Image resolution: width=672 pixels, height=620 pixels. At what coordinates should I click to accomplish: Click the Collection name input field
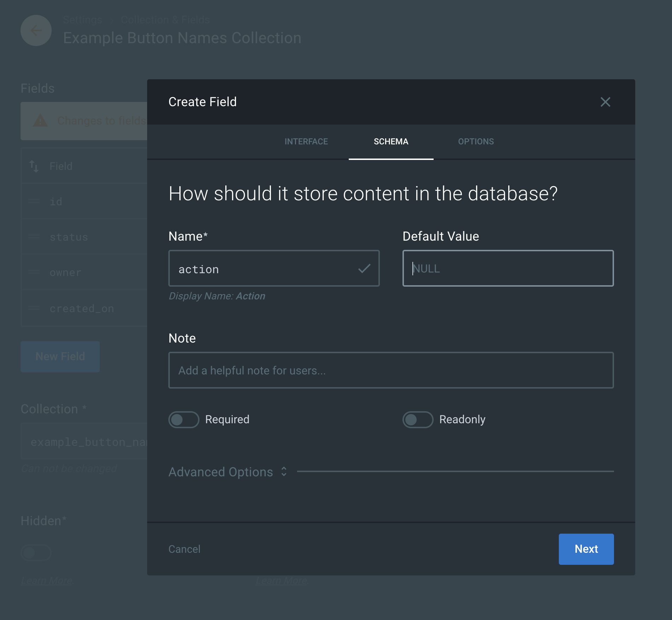pyautogui.click(x=84, y=441)
